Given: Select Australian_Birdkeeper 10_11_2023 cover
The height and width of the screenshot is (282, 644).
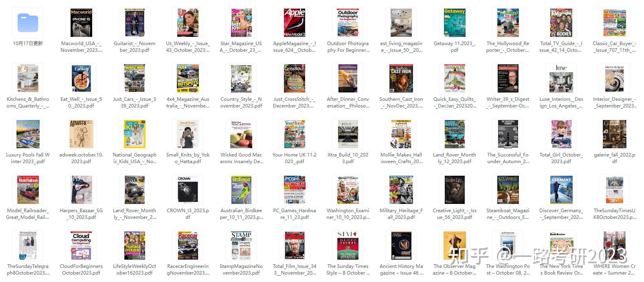Looking at the screenshot, I should click(x=241, y=190).
